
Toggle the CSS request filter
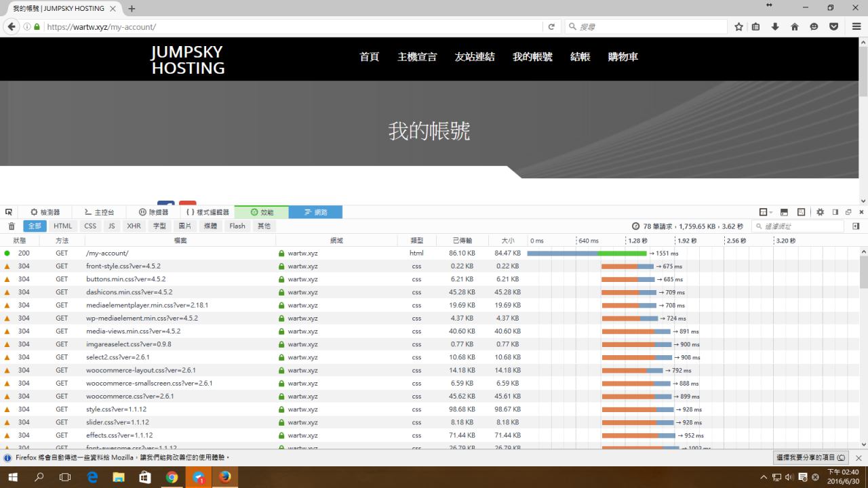click(x=90, y=226)
